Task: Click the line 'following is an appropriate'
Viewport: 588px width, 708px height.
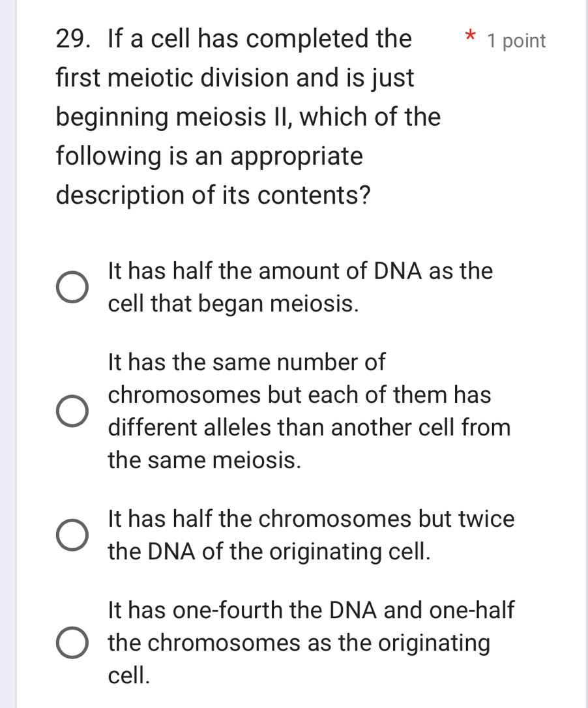Action: tap(209, 156)
